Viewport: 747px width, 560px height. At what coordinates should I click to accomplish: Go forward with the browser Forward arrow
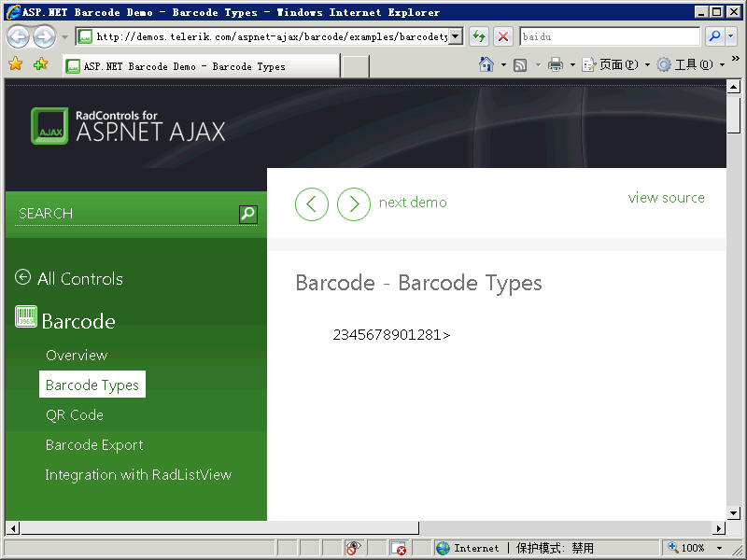(45, 36)
